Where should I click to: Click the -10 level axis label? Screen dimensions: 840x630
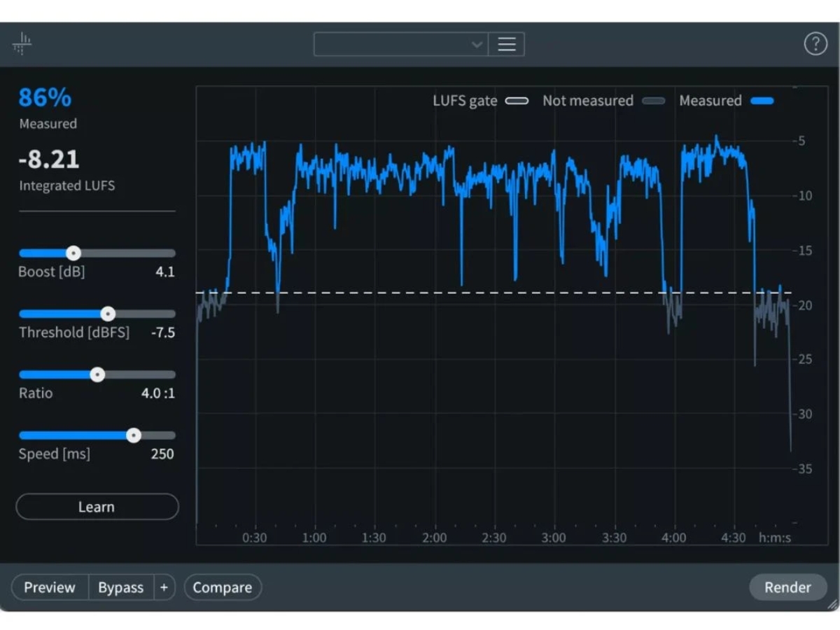coord(802,195)
